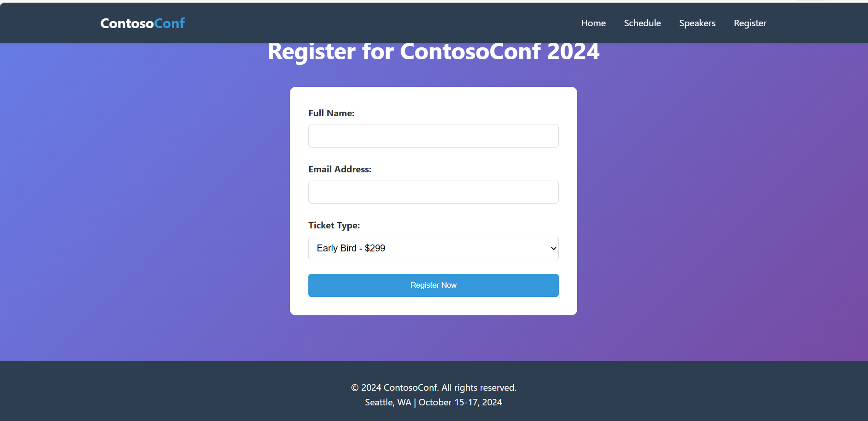Click the footer copyright notice text
Image resolution: width=868 pixels, height=421 pixels.
[x=433, y=388]
